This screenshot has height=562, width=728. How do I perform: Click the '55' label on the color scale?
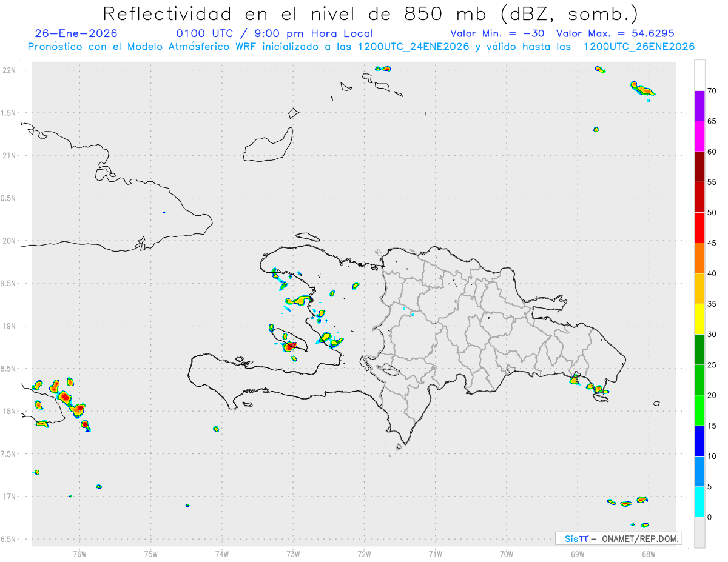[x=712, y=182]
